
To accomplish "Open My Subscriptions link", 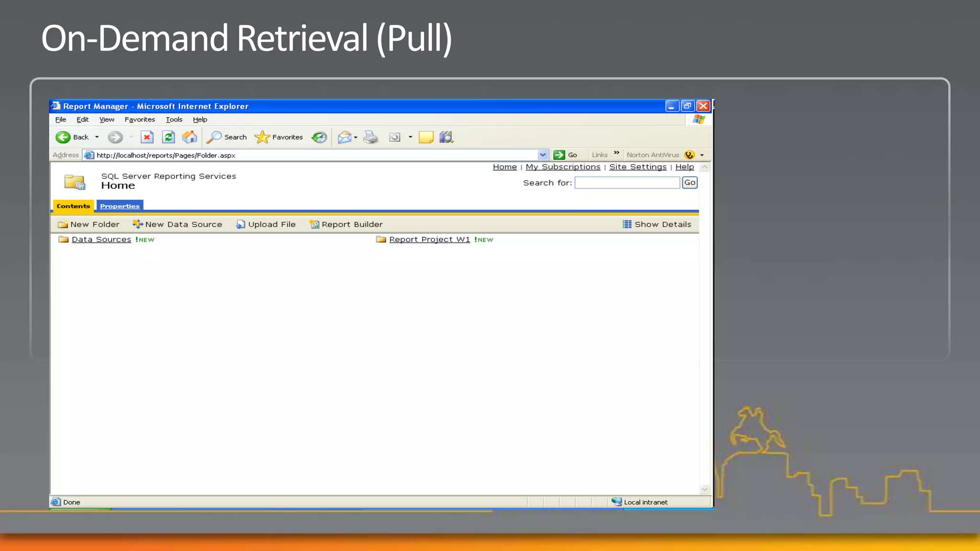I will point(563,167).
